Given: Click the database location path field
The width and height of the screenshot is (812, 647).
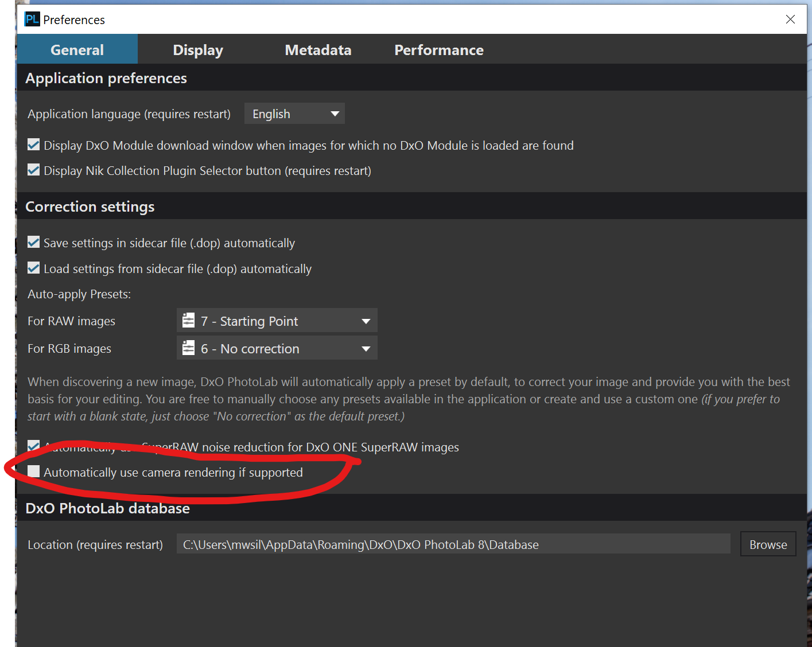Looking at the screenshot, I should 453,544.
